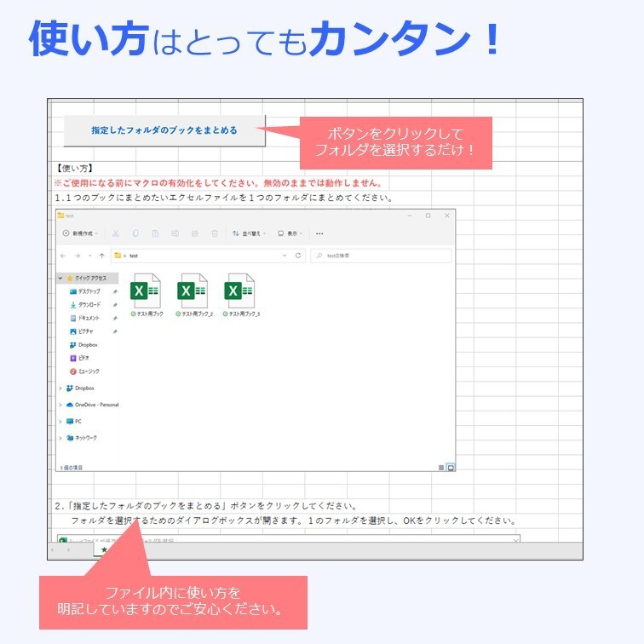The height and width of the screenshot is (644, 644).
Task: Select the テスト用ブック_3 Excel file
Action: [x=241, y=296]
